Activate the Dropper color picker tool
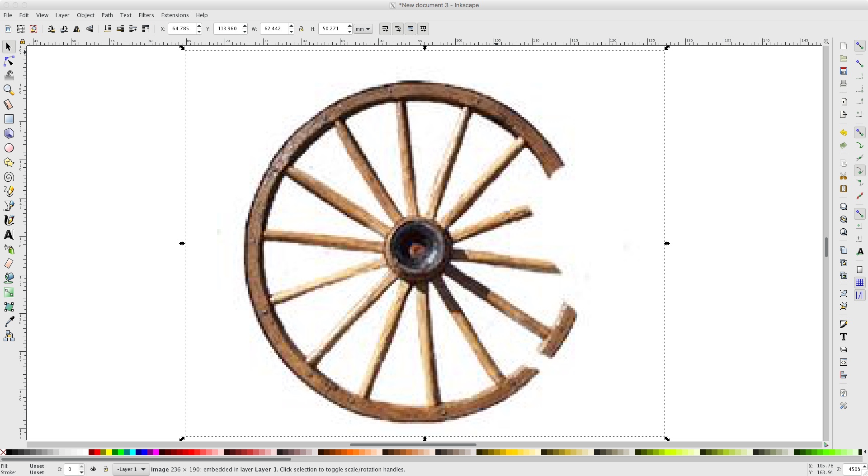868x476 pixels. pos(9,321)
